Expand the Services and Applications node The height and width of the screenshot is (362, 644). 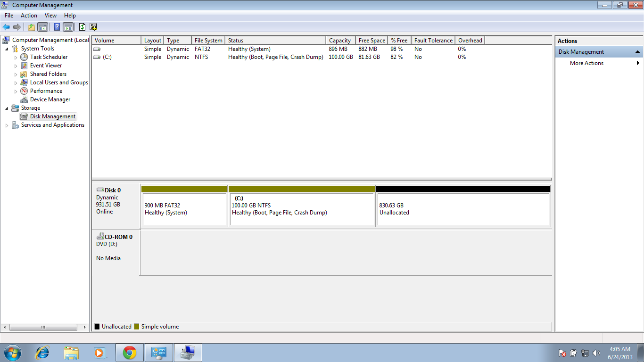click(7, 125)
